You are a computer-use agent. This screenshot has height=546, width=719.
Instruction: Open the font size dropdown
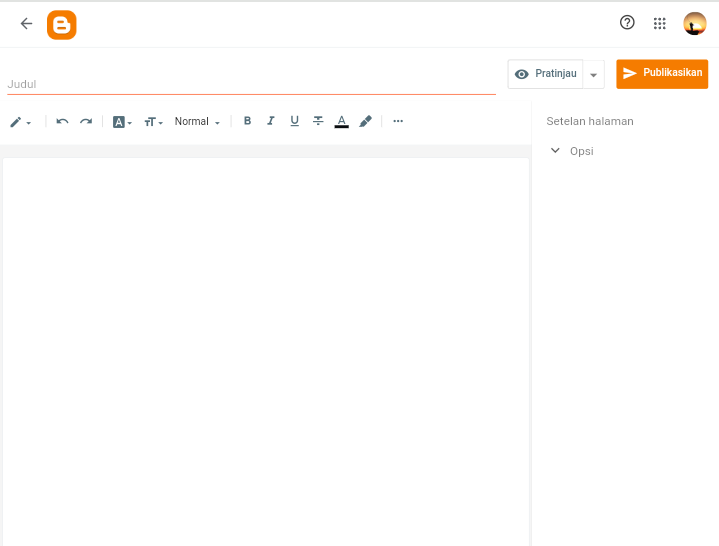(153, 122)
